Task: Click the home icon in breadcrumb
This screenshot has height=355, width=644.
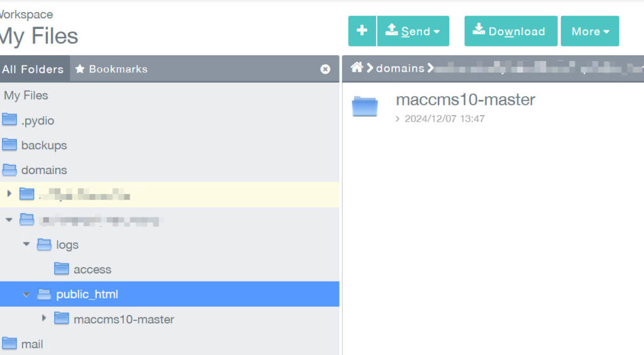Action: coord(357,68)
